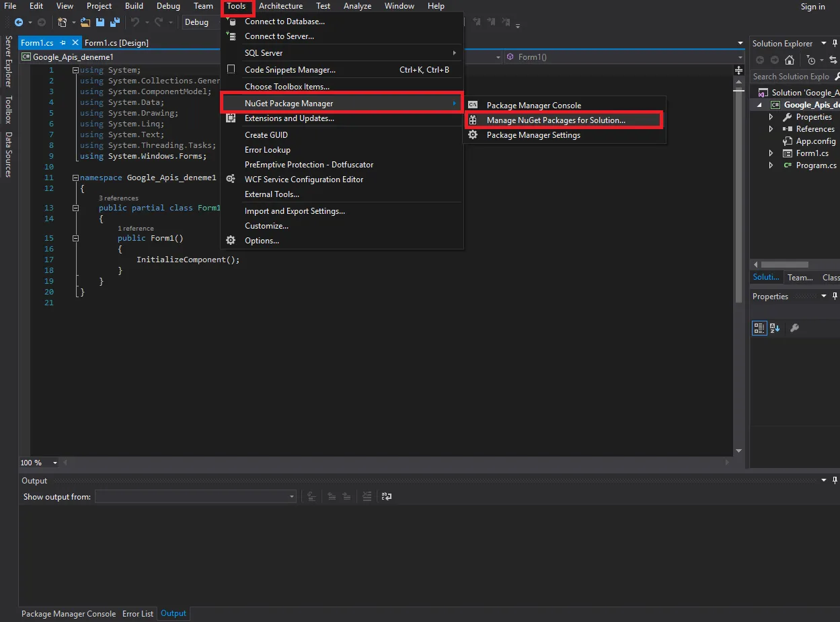Image resolution: width=840 pixels, height=622 pixels.
Task: Click the Open File folder icon
Action: click(85, 22)
